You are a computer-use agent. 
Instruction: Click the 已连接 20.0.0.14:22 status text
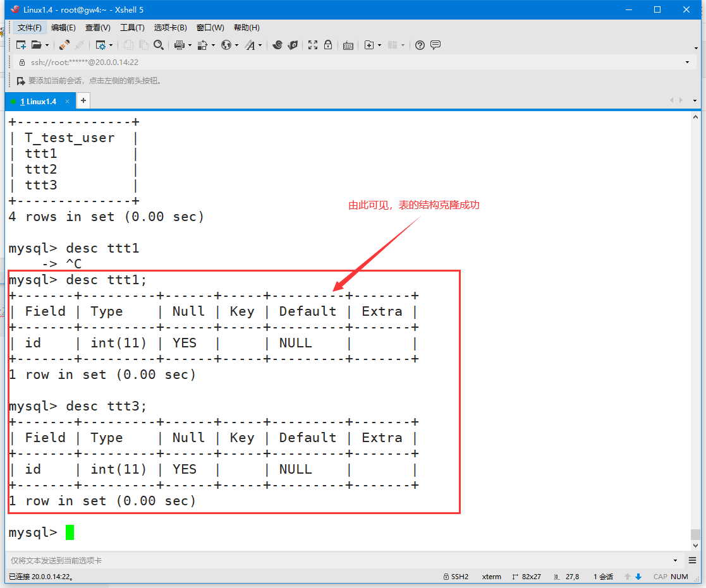coord(41,577)
